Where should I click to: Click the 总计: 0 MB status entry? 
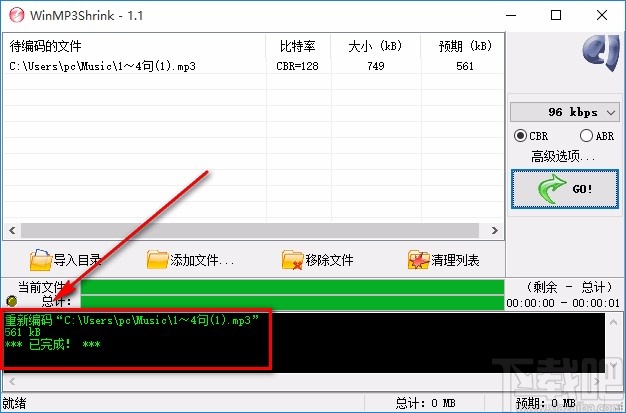[x=426, y=403]
